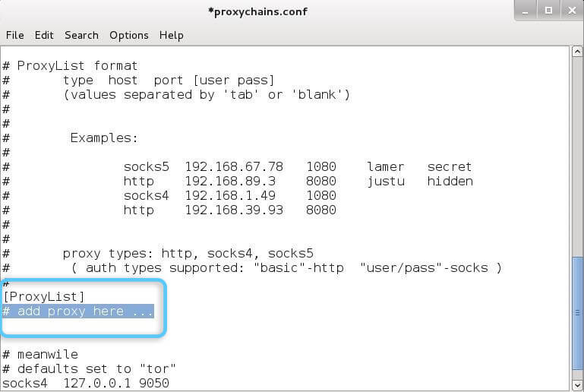The height and width of the screenshot is (392, 584).
Task: Open the Help menu
Action: click(x=172, y=36)
